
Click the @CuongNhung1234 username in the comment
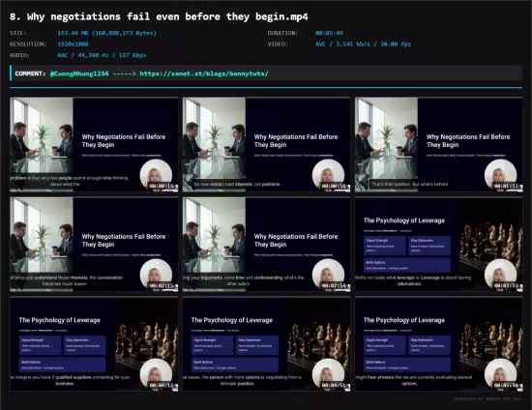click(79, 73)
